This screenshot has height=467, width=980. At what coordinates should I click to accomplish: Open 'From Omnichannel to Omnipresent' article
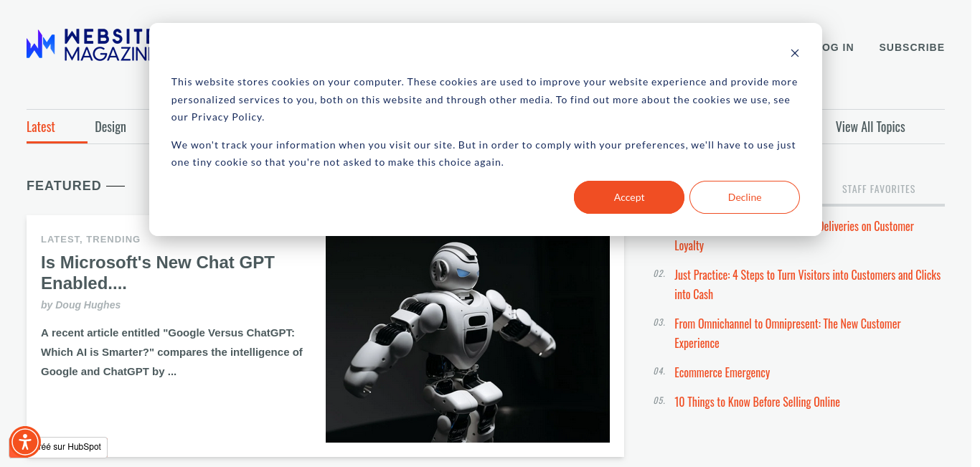(787, 334)
